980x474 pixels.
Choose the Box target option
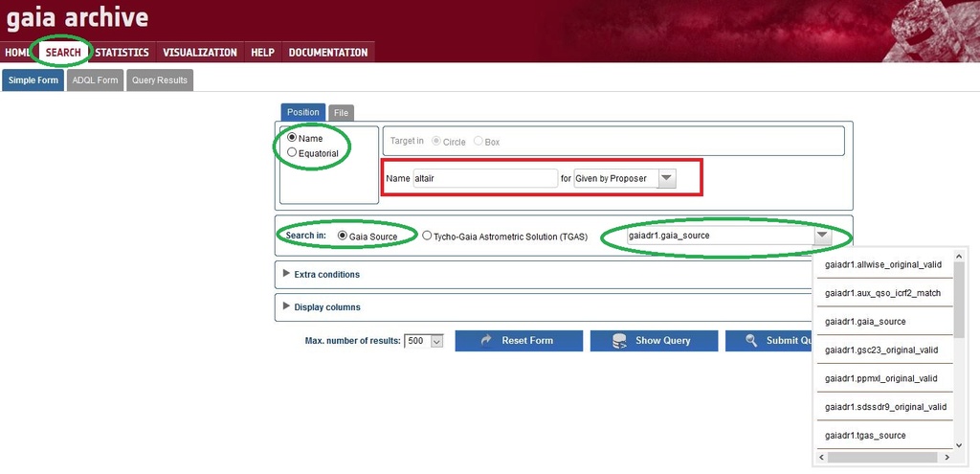click(479, 142)
